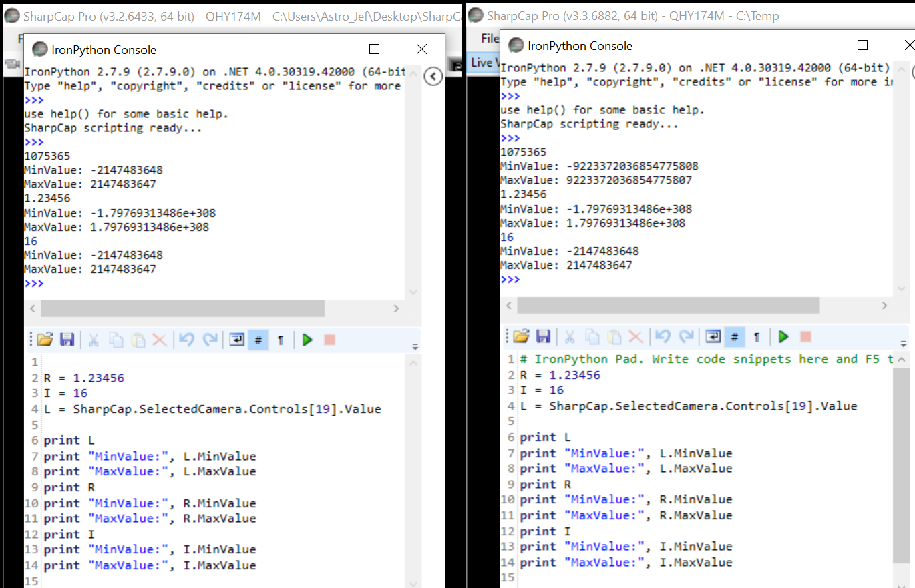Save script using right console's floppy icon

[x=544, y=336]
